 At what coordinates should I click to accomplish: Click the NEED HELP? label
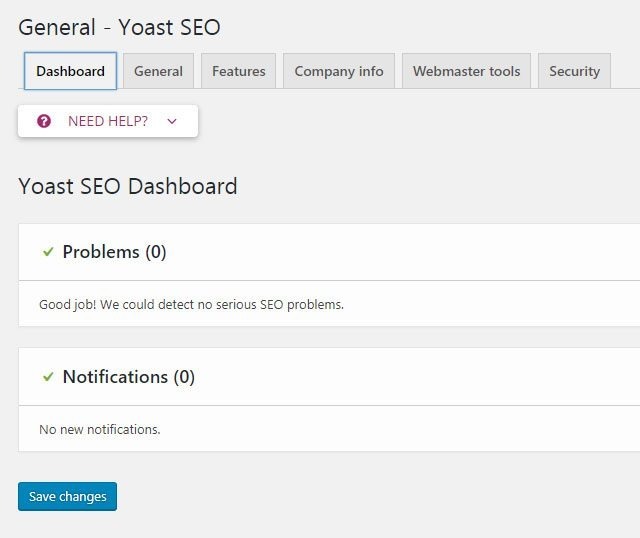click(x=108, y=121)
